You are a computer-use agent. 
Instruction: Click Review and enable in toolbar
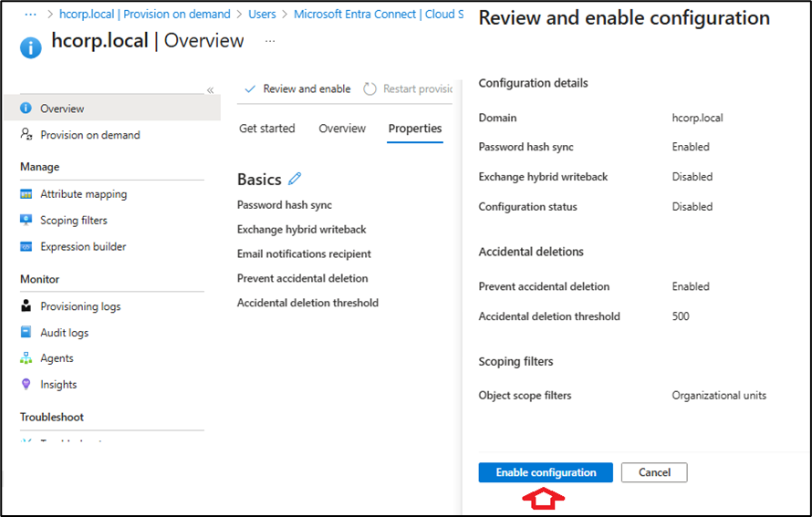coord(297,89)
